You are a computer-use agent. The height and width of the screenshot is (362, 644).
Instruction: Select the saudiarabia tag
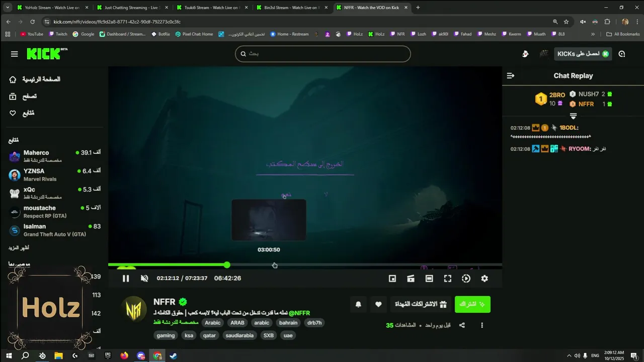[240, 335]
